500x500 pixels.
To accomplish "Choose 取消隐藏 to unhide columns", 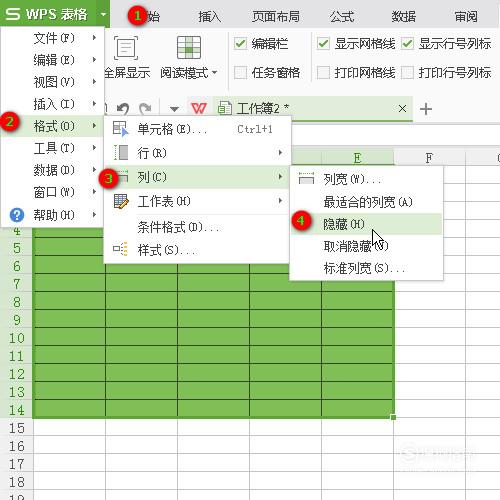I will coord(367,246).
